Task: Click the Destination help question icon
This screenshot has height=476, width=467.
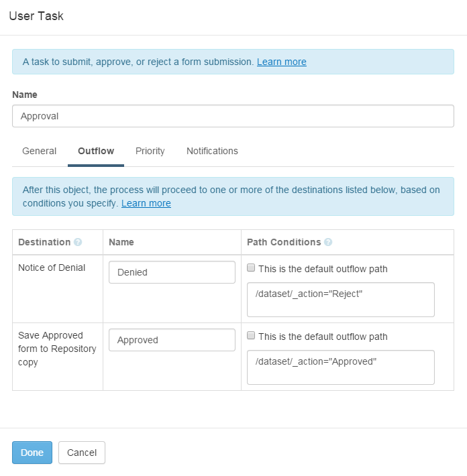Action: click(x=78, y=242)
